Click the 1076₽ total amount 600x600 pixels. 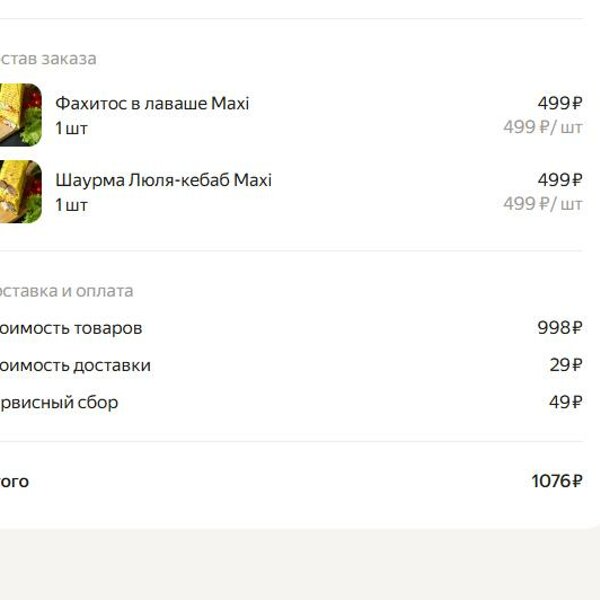[x=557, y=481]
